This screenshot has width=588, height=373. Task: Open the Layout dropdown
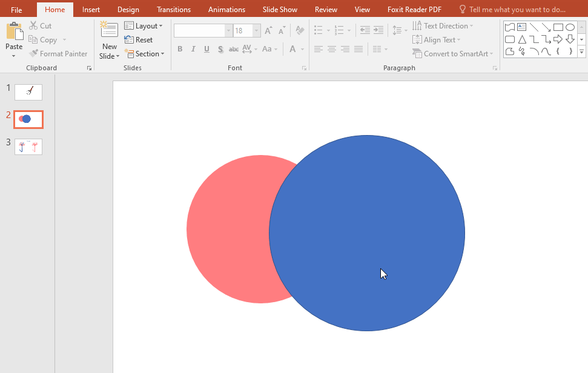pyautogui.click(x=144, y=25)
